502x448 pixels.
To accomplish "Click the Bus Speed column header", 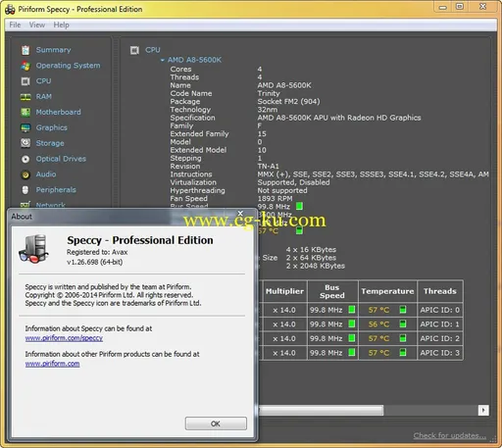I will click(x=332, y=291).
